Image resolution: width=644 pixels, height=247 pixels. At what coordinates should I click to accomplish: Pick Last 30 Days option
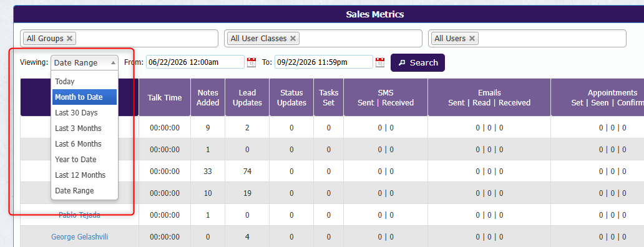coord(85,113)
